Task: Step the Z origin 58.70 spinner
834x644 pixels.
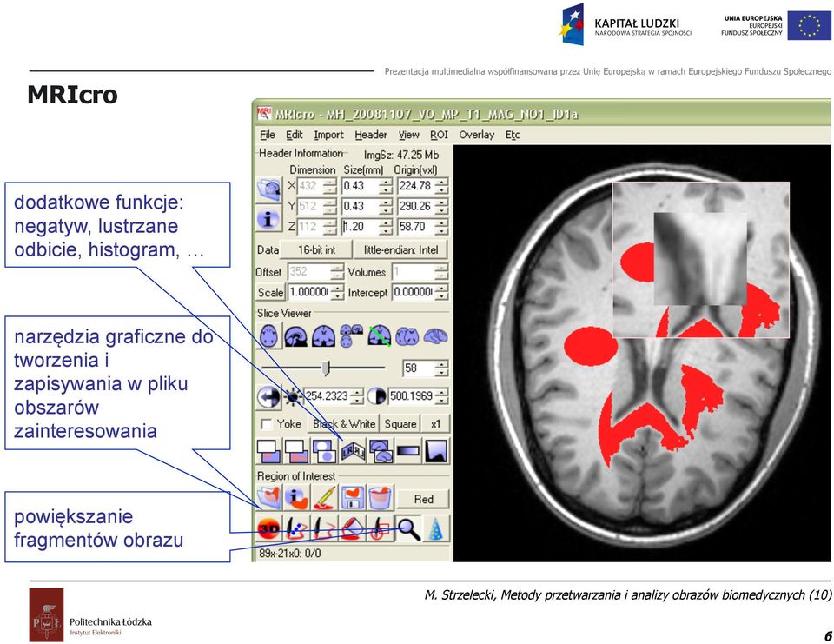Action: [x=441, y=227]
